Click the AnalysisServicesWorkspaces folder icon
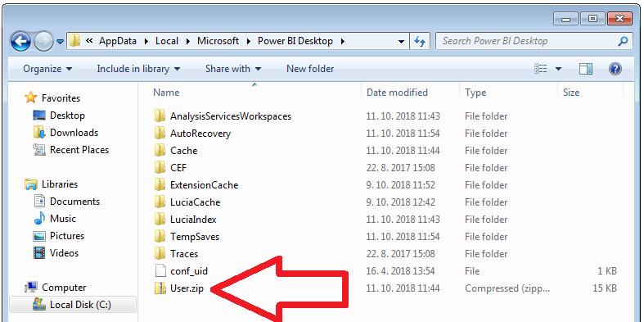Viewport: 644px width, 322px height. click(160, 116)
